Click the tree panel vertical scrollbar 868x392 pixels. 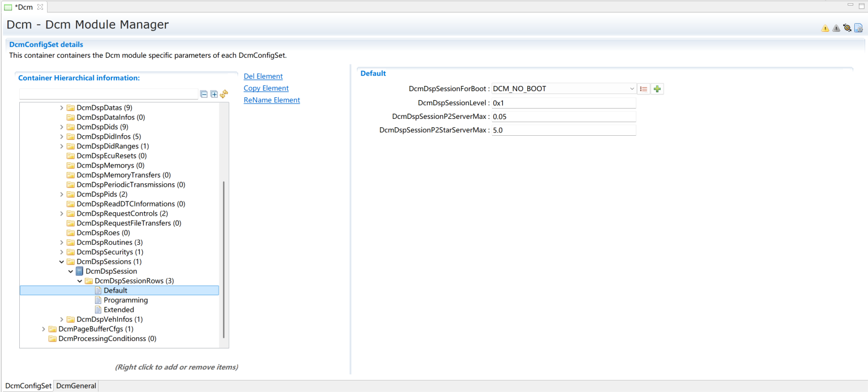coord(224,260)
